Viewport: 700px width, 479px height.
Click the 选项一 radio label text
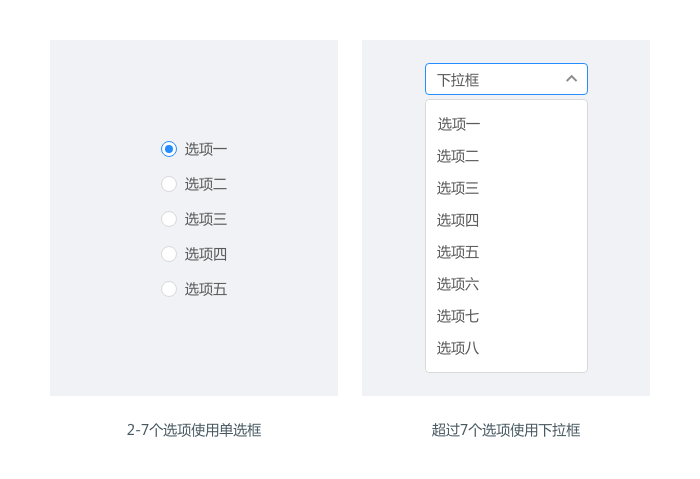[206, 149]
